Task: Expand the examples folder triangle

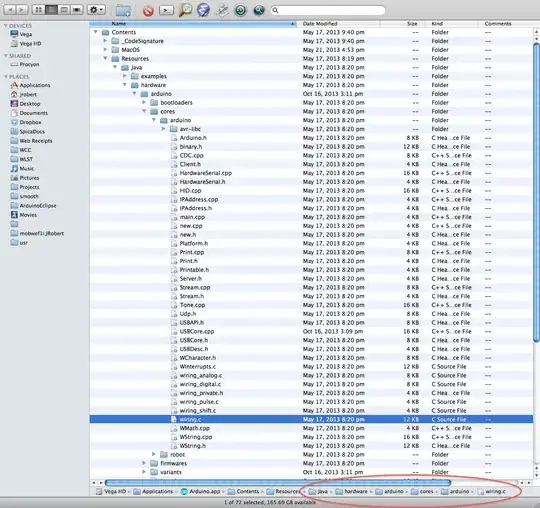Action: click(x=125, y=76)
